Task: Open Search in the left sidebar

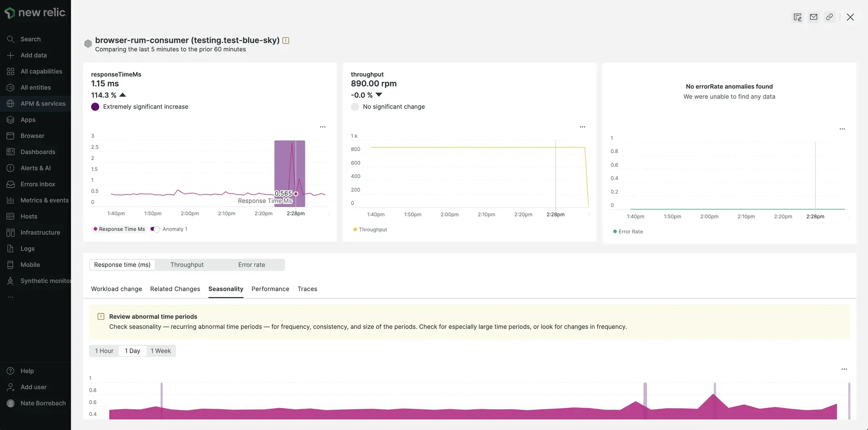Action: click(30, 39)
